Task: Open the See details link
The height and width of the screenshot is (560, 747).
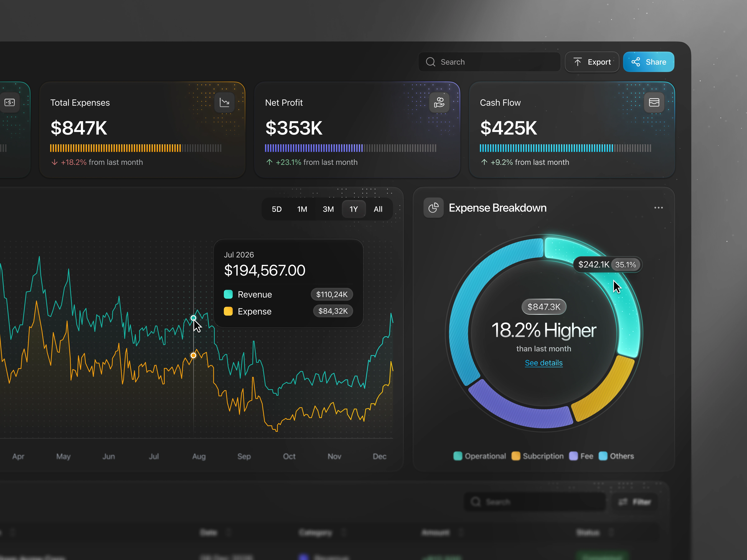Action: click(544, 363)
